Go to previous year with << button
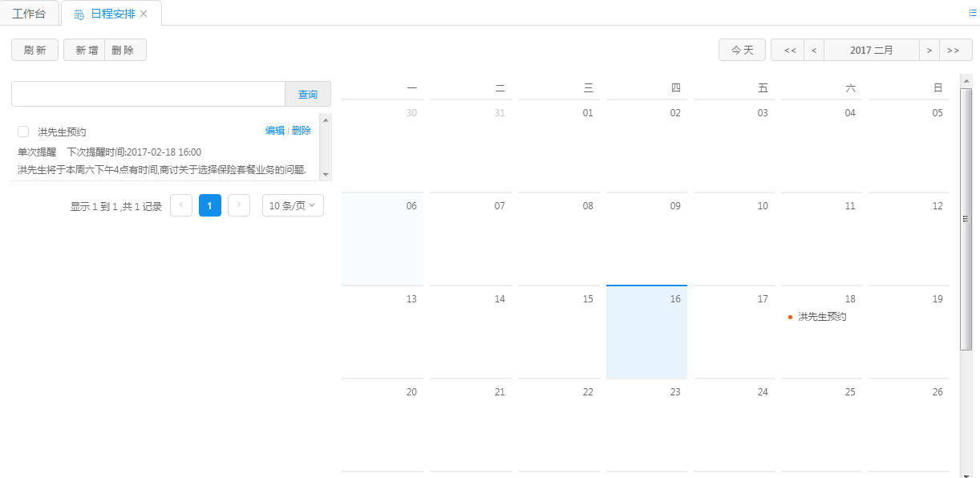 789,50
